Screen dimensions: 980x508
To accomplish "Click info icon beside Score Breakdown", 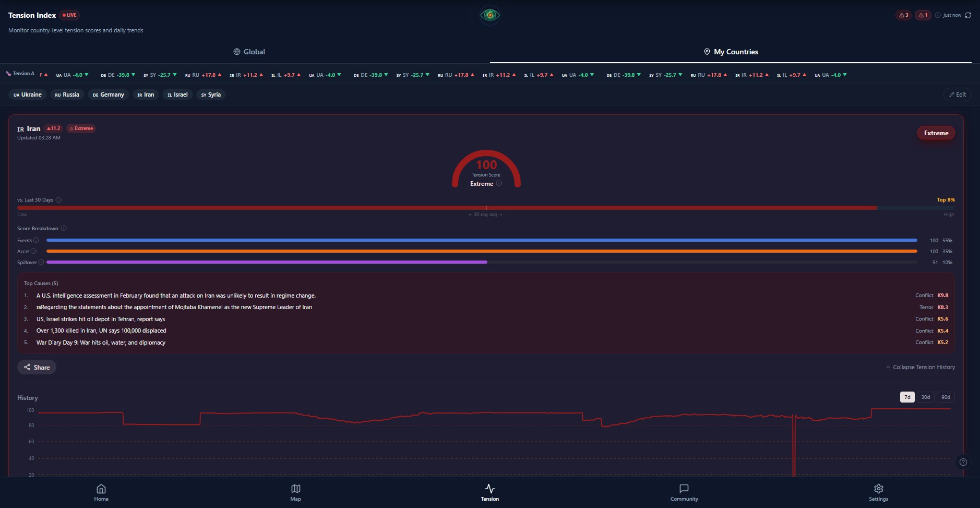I will point(64,228).
